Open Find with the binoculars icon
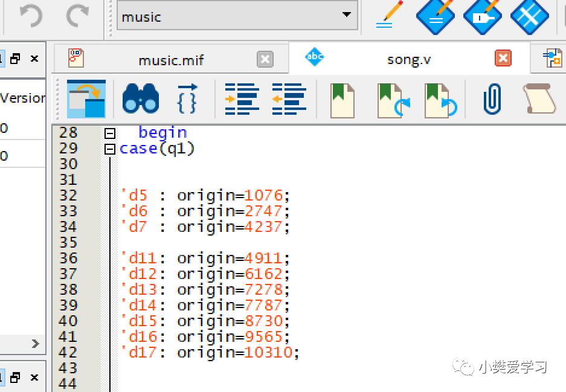The height and width of the screenshot is (392, 566). 141,98
